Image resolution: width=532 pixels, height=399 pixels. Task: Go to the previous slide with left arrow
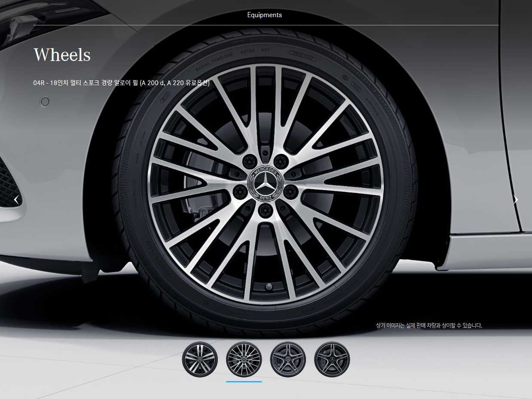[16, 199]
